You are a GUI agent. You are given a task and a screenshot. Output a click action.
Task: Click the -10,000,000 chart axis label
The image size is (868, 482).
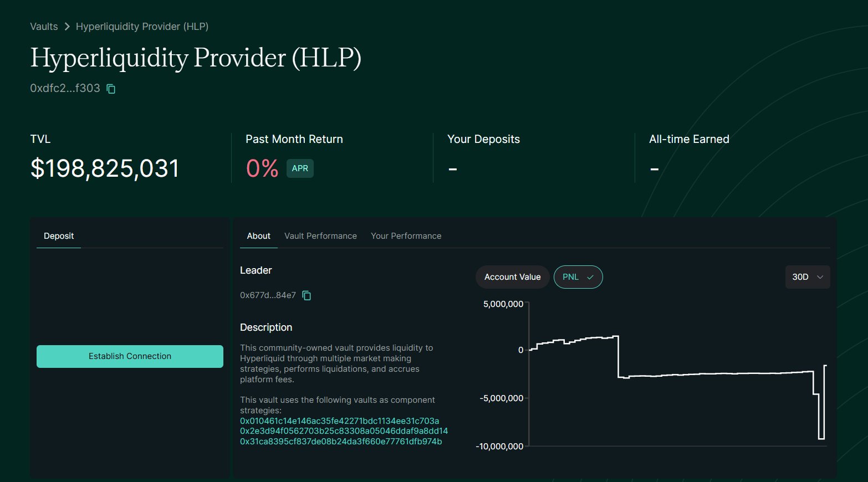tap(499, 447)
